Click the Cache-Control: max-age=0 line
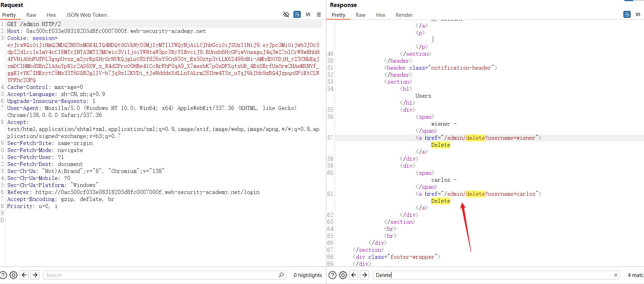This screenshot has height=284, width=644. [45, 87]
